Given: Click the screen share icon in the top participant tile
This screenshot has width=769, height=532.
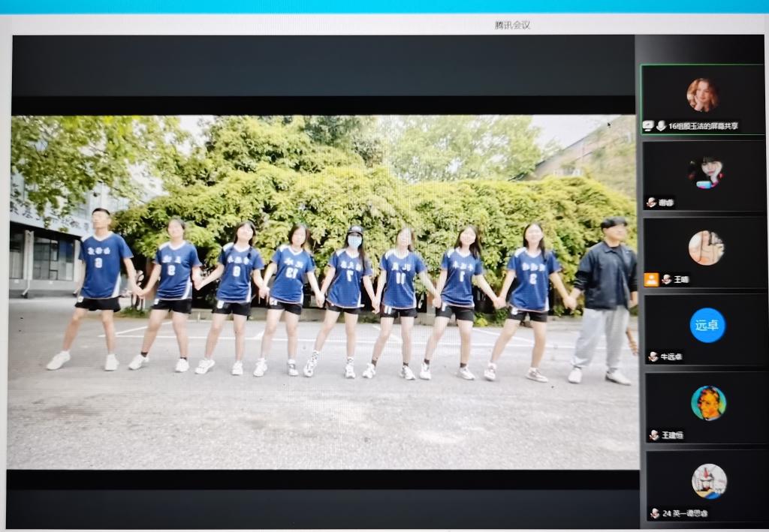Looking at the screenshot, I should click(x=648, y=126).
